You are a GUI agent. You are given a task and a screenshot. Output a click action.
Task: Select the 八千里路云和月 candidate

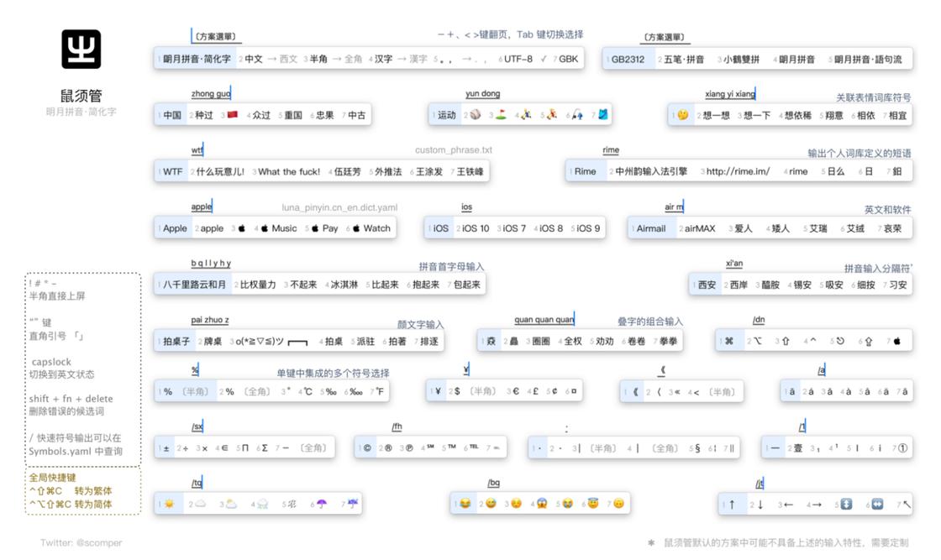[194, 284]
